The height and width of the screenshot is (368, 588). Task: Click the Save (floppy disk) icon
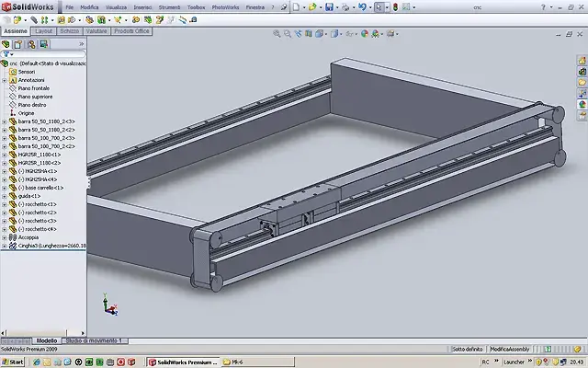pyautogui.click(x=329, y=7)
